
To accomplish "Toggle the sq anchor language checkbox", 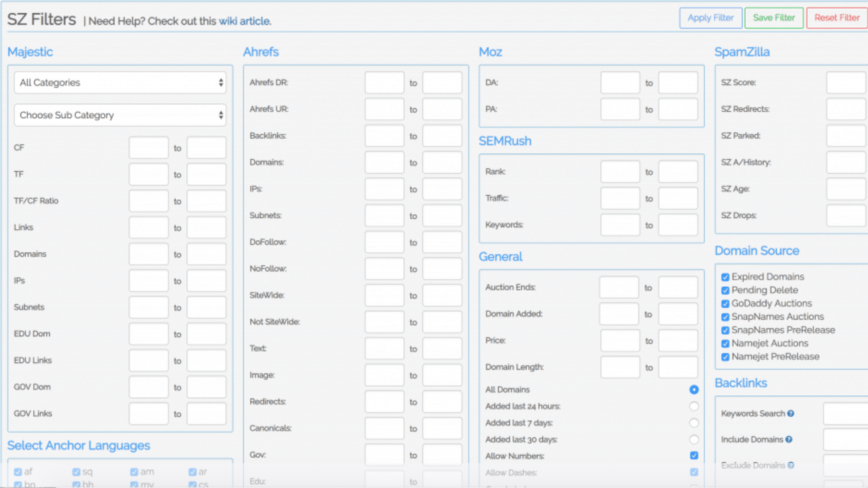I will [77, 472].
